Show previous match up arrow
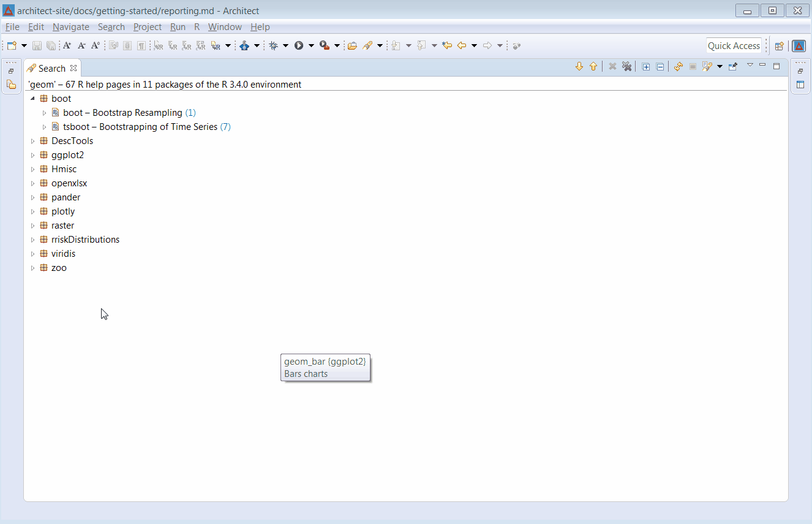 click(x=593, y=67)
